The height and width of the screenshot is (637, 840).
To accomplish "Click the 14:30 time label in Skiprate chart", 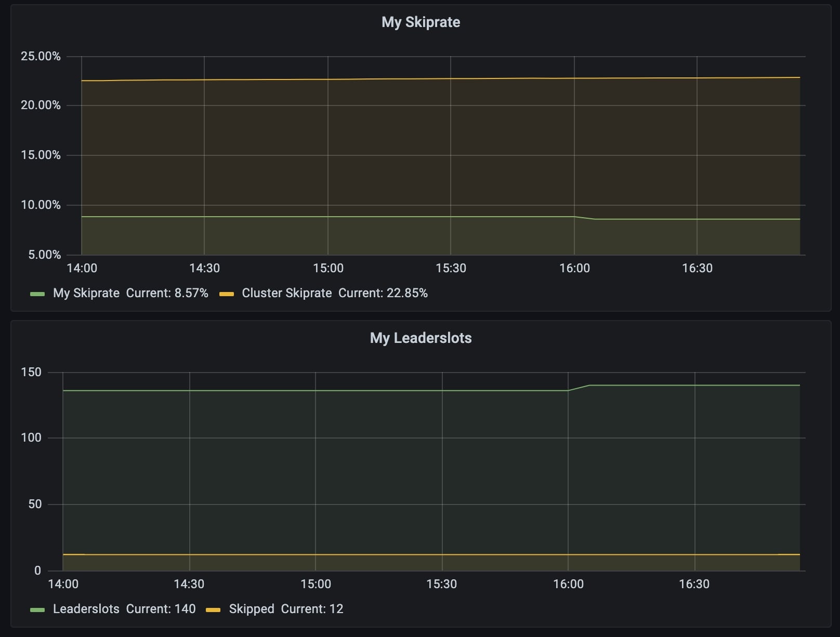I will (x=204, y=268).
